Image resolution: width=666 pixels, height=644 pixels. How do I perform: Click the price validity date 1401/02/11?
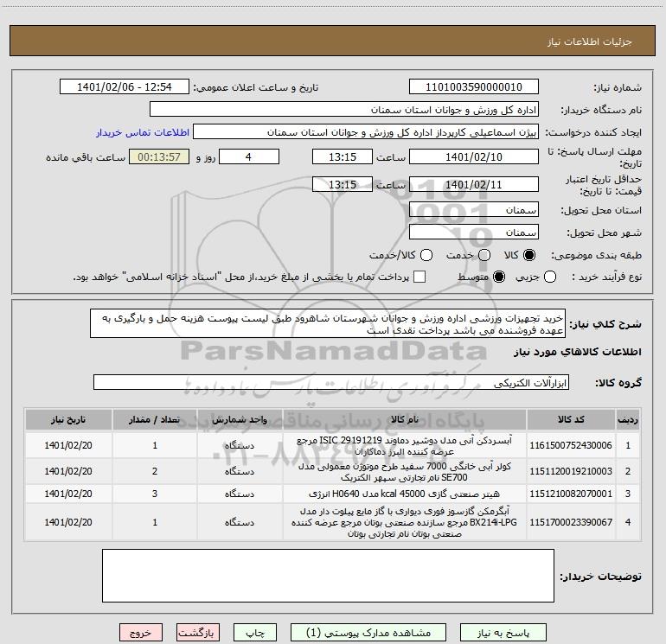point(474,184)
